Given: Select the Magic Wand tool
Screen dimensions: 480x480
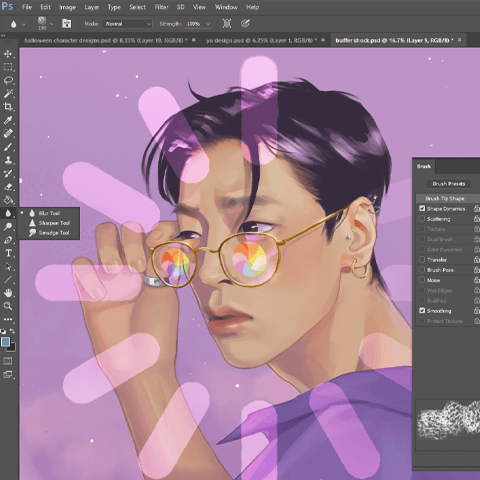Looking at the screenshot, I should (x=8, y=94).
